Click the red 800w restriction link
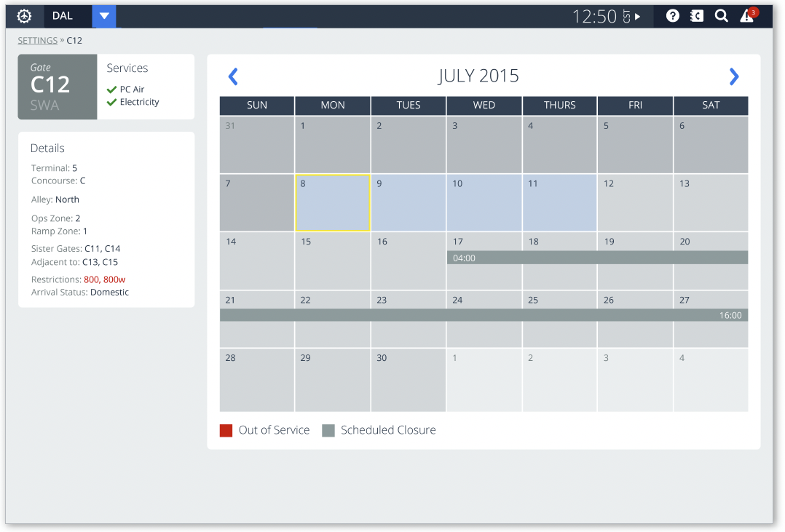 [x=114, y=279]
